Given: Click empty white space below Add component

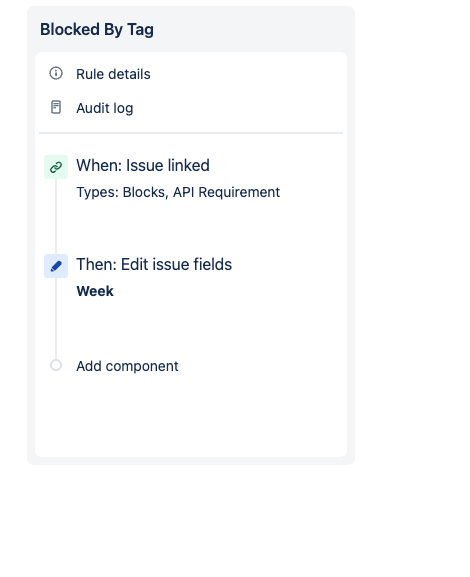Looking at the screenshot, I should tap(191, 416).
